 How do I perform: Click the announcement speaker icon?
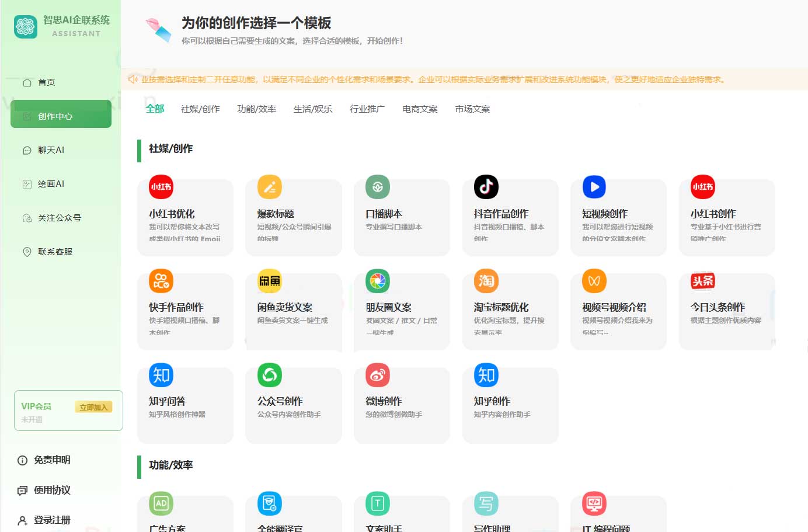pos(133,79)
